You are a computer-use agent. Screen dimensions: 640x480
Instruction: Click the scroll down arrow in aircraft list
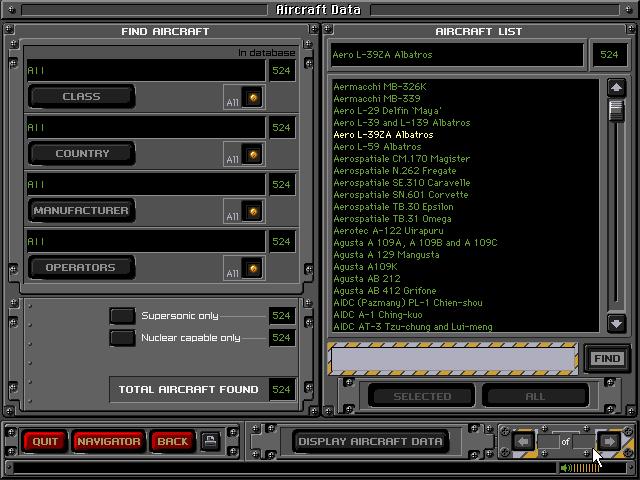coord(616,324)
